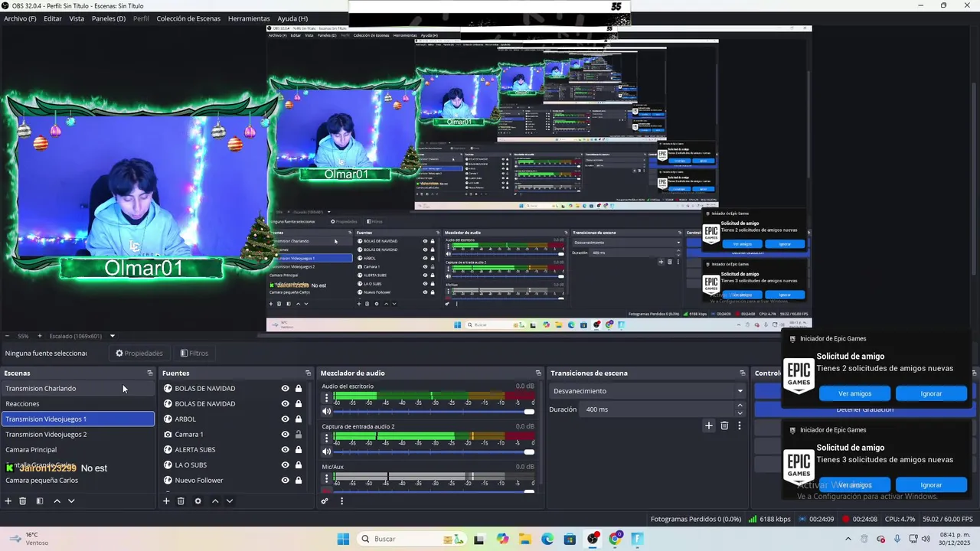Open the Vista menu

tap(77, 18)
